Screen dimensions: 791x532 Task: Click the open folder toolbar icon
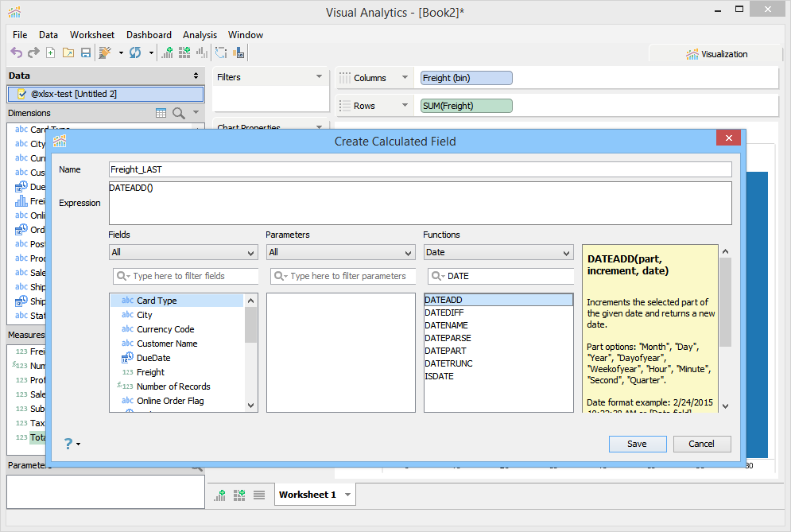point(68,53)
